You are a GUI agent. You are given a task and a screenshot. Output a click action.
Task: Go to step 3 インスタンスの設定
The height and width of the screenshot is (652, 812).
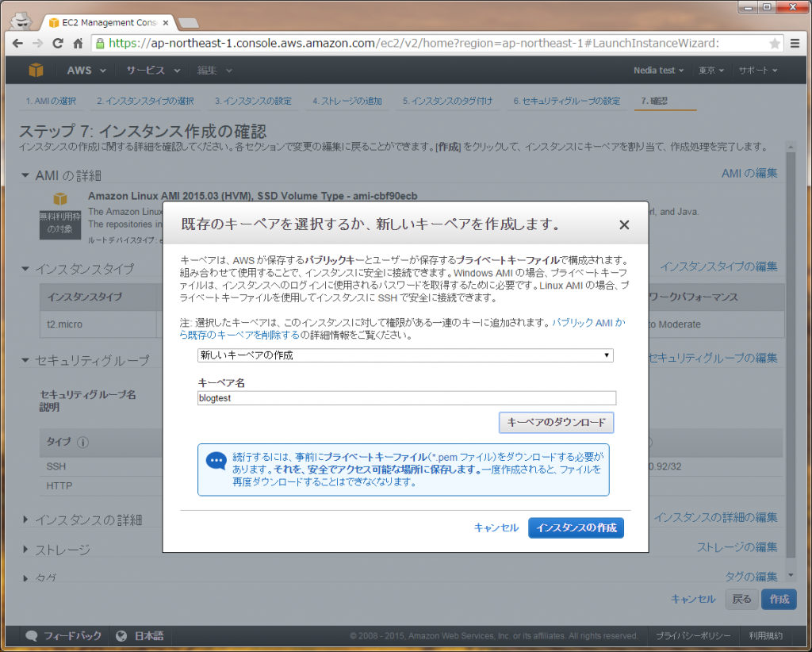click(x=253, y=101)
